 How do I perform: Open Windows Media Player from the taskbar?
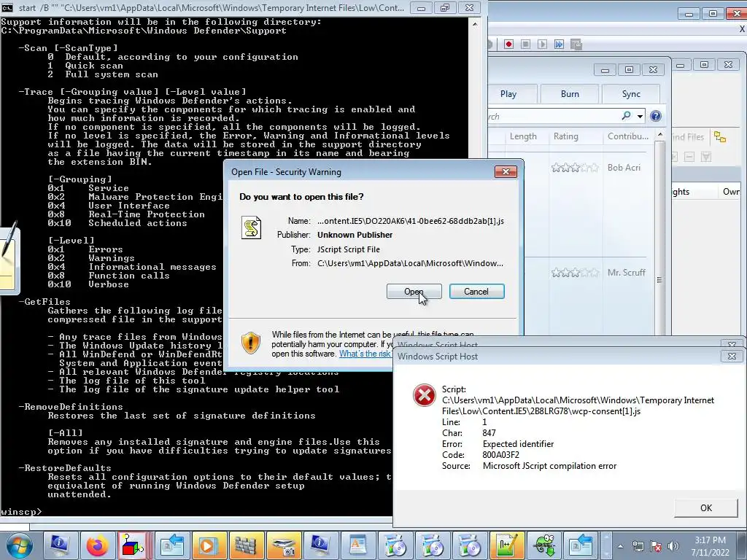click(x=208, y=545)
